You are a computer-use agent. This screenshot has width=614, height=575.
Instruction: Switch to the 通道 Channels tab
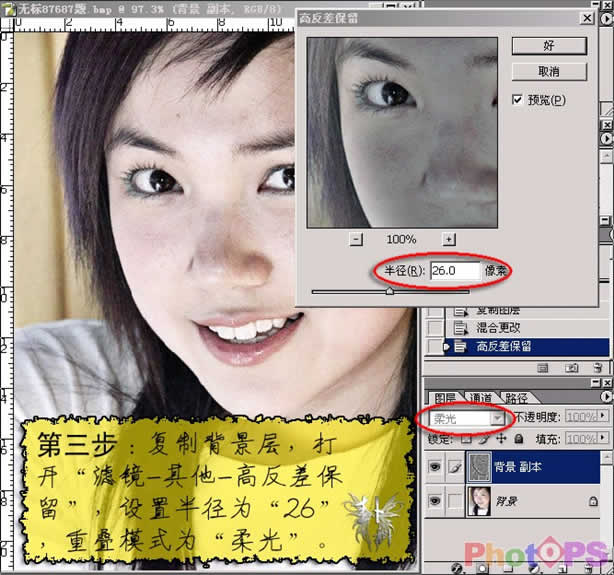point(480,398)
